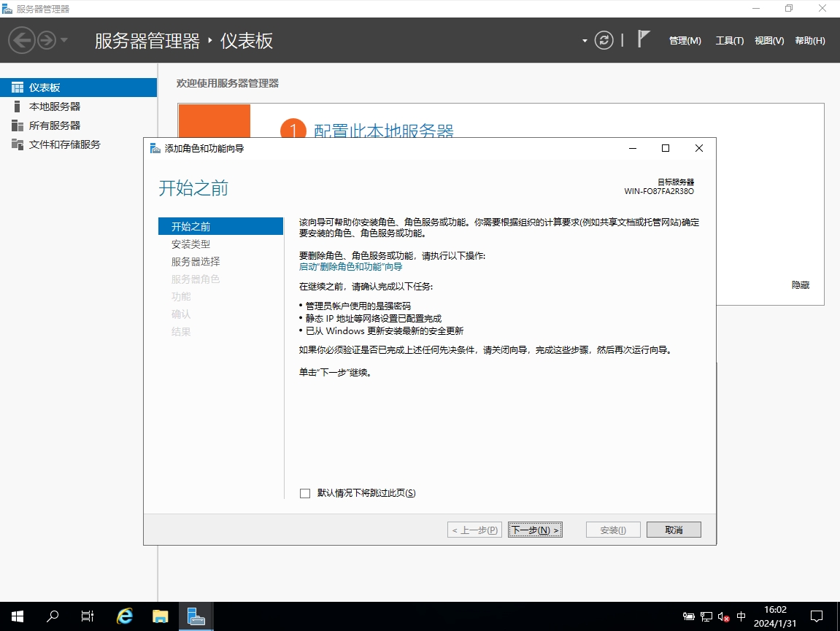Click the volume muted tray icon

(x=724, y=616)
